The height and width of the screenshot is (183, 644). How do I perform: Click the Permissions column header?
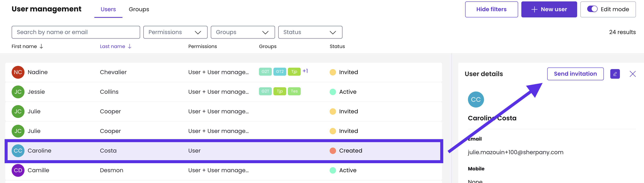coord(203,46)
